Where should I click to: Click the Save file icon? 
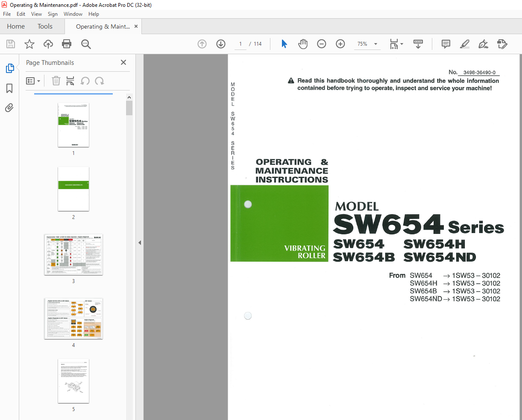tap(11, 44)
